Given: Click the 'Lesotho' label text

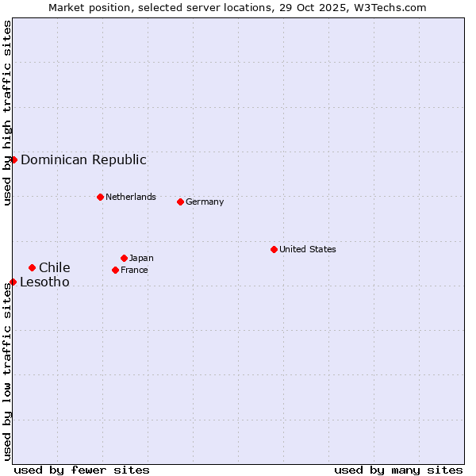Looking at the screenshot, I should [44, 282].
